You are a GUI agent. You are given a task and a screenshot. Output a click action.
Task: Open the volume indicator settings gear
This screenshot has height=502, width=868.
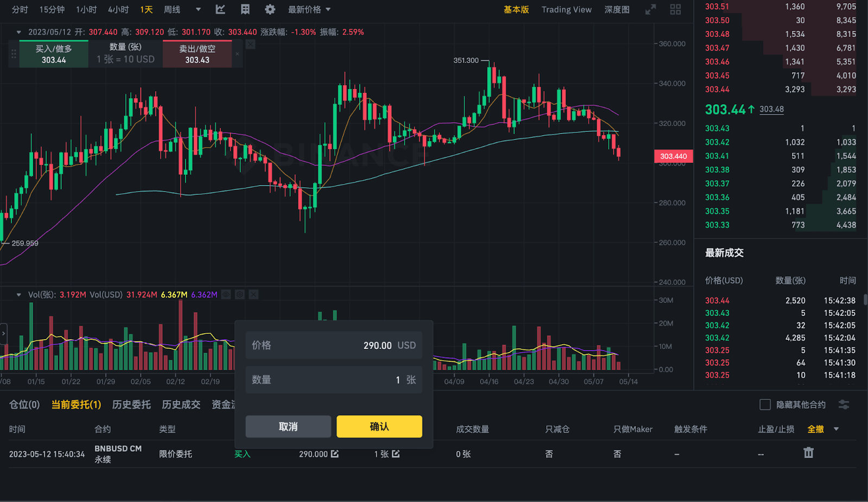click(240, 295)
